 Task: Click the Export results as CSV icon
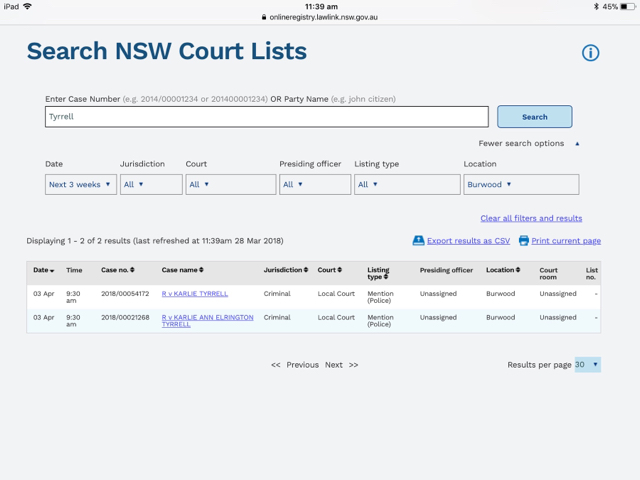(418, 241)
